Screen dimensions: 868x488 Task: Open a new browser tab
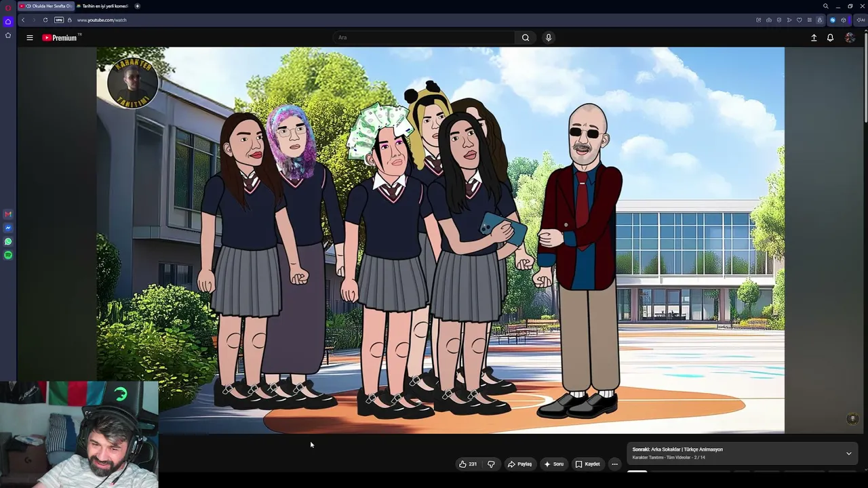pos(137,6)
